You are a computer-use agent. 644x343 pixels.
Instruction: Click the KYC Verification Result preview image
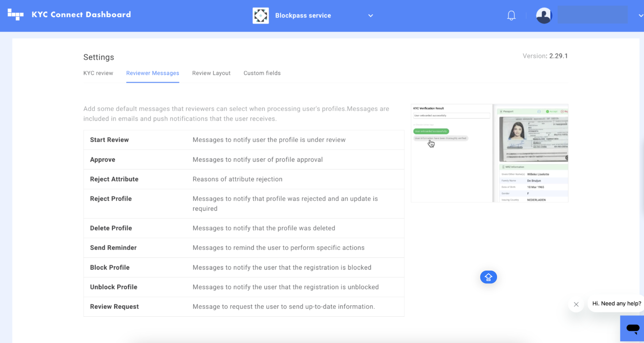tap(489, 153)
